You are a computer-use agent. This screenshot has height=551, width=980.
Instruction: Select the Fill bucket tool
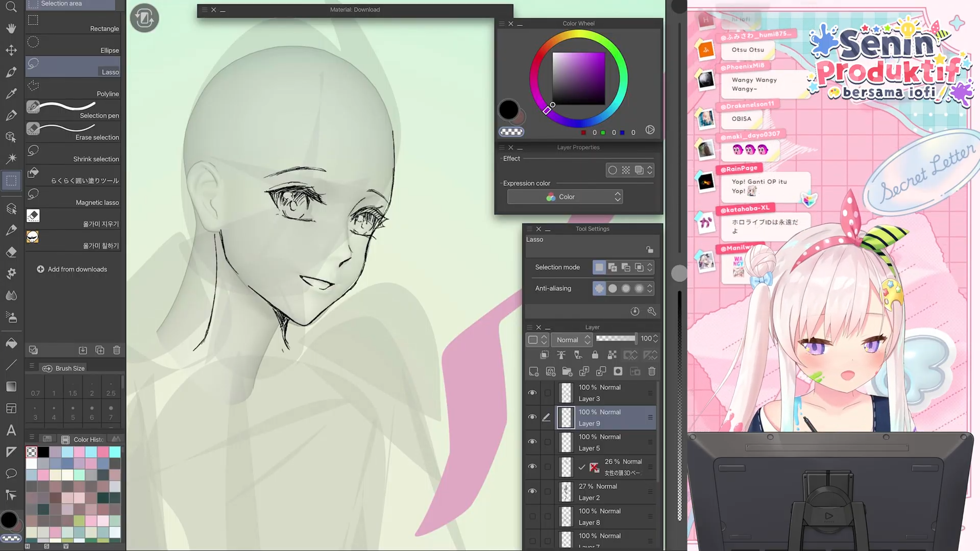pyautogui.click(x=11, y=343)
